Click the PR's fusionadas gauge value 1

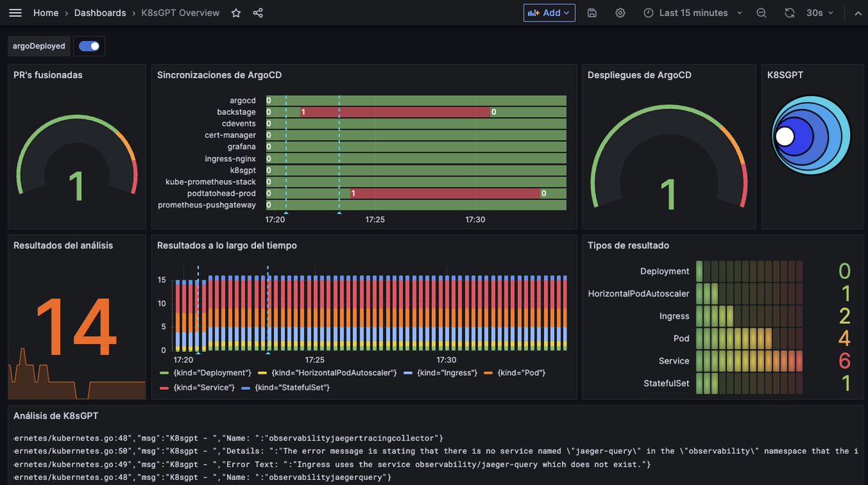[77, 185]
